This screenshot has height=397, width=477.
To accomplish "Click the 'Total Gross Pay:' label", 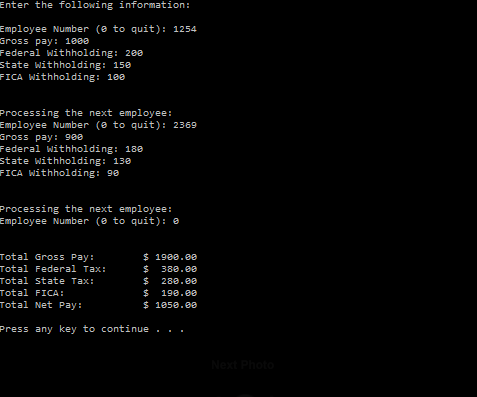I will click(x=47, y=257).
